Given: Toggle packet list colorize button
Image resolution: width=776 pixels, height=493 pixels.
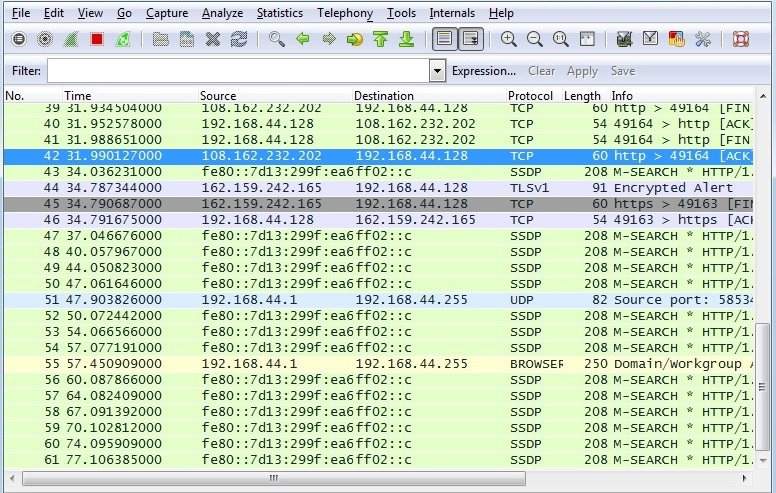Looking at the screenshot, I should point(444,40).
